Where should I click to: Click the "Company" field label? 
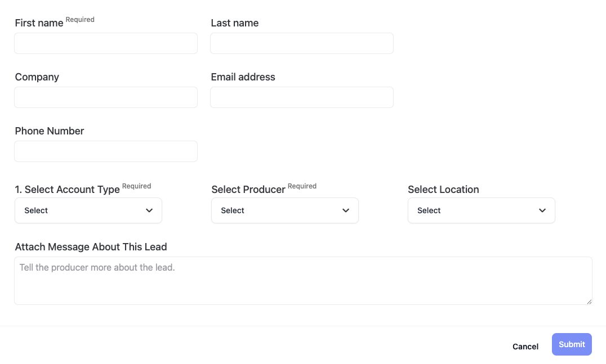pyautogui.click(x=37, y=77)
